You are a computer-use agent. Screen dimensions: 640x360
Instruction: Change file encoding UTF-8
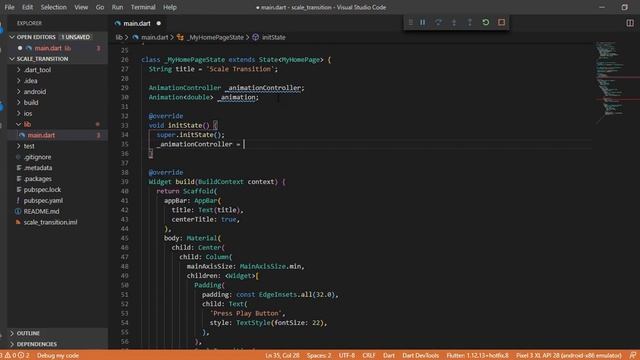[347, 356]
